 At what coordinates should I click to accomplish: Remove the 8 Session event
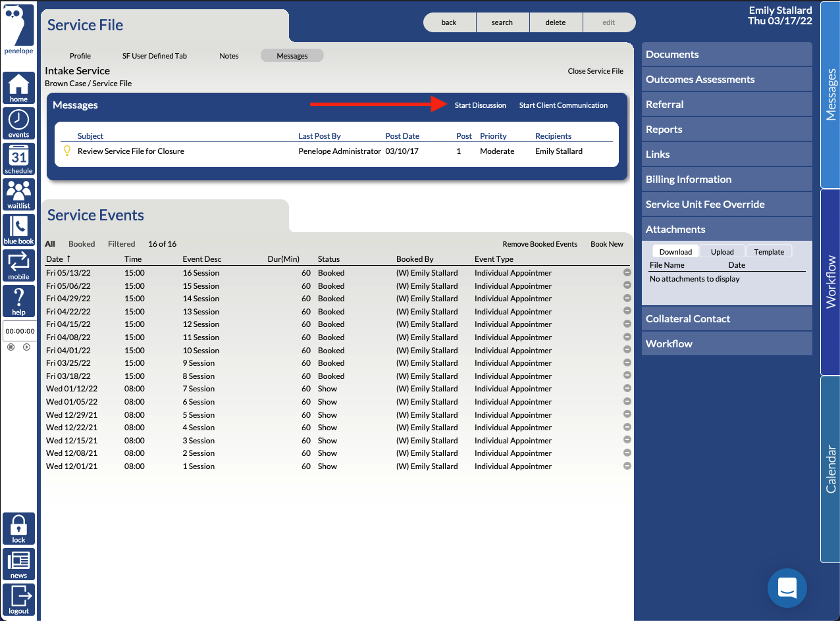click(627, 376)
